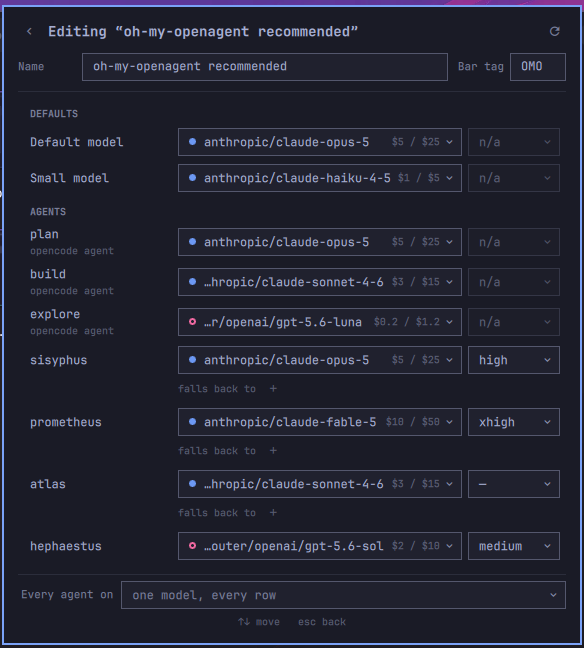Click the 'esc back' hint
Viewport: 584px width, 648px height.
[322, 622]
